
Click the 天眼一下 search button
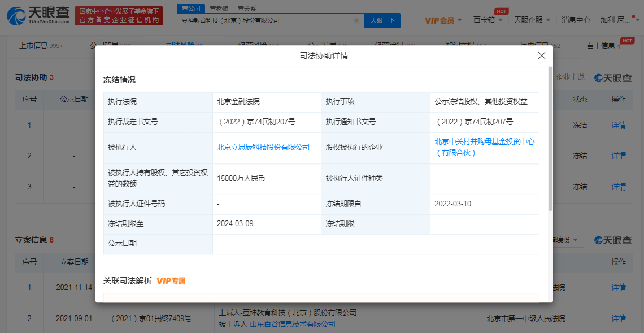pos(382,20)
